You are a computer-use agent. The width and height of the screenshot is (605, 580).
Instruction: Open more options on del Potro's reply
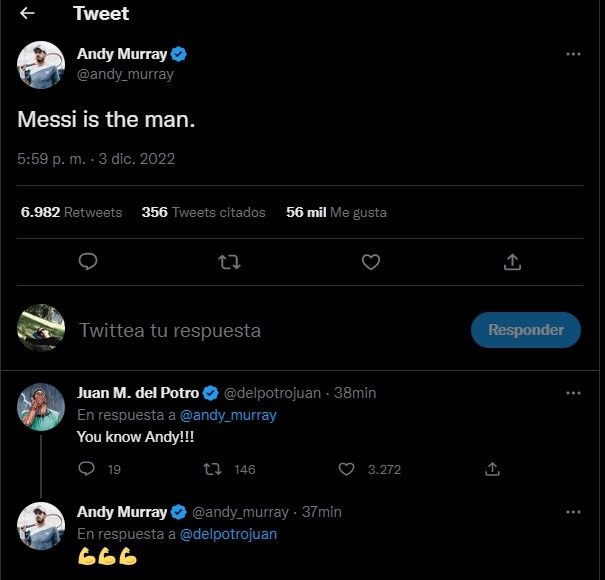click(573, 393)
